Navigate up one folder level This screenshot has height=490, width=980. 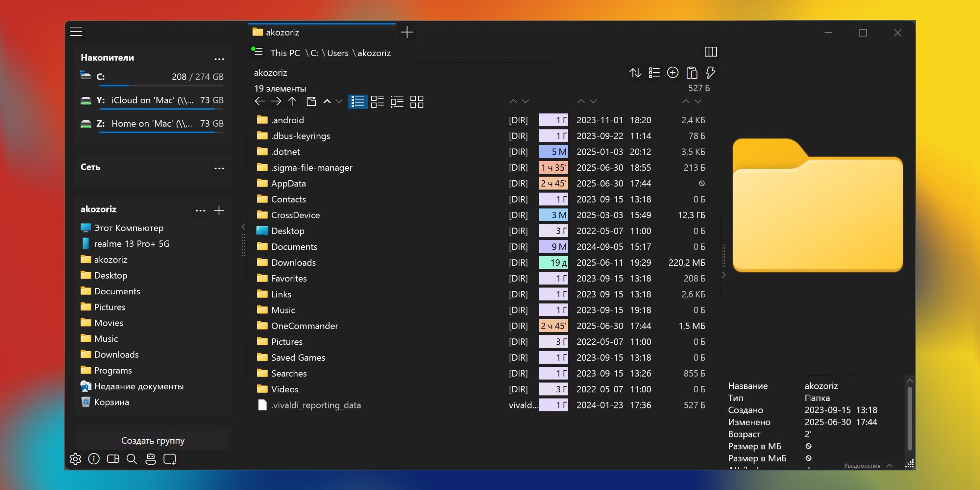point(292,101)
